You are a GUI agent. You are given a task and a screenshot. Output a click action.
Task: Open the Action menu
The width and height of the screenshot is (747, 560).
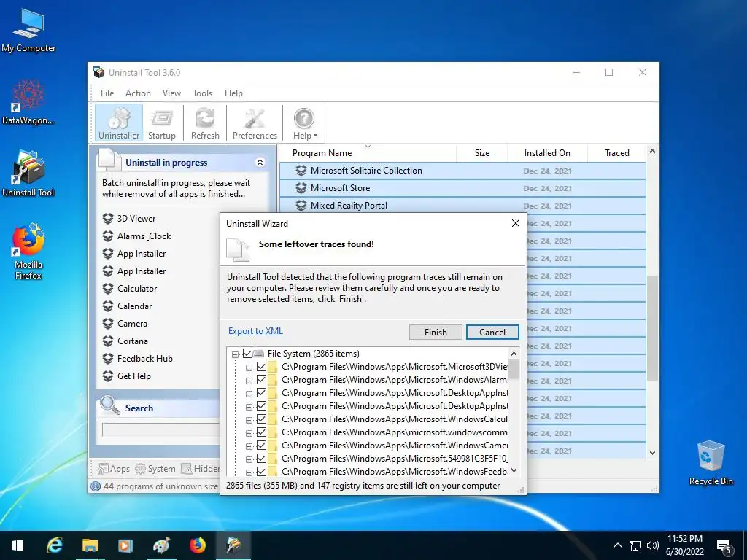point(138,93)
